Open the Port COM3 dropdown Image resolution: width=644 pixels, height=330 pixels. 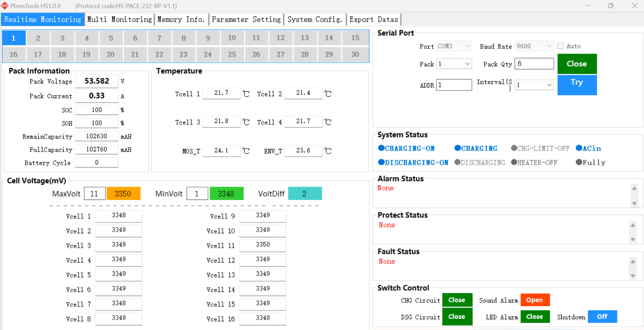click(454, 46)
